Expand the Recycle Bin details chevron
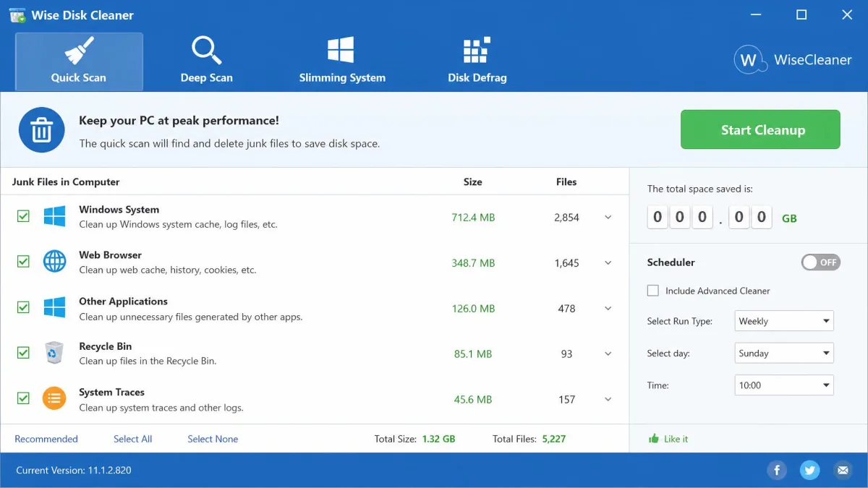Screen dimensions: 868x488 click(x=608, y=354)
